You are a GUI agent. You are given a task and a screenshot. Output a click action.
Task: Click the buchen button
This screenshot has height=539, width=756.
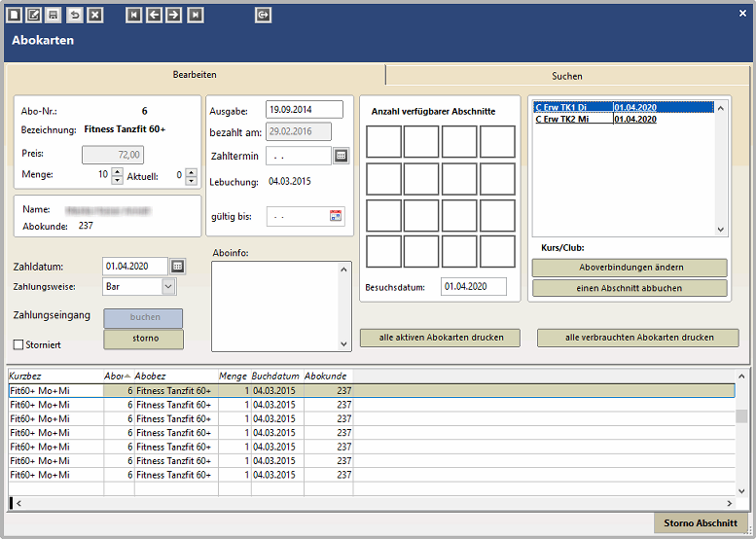(143, 318)
